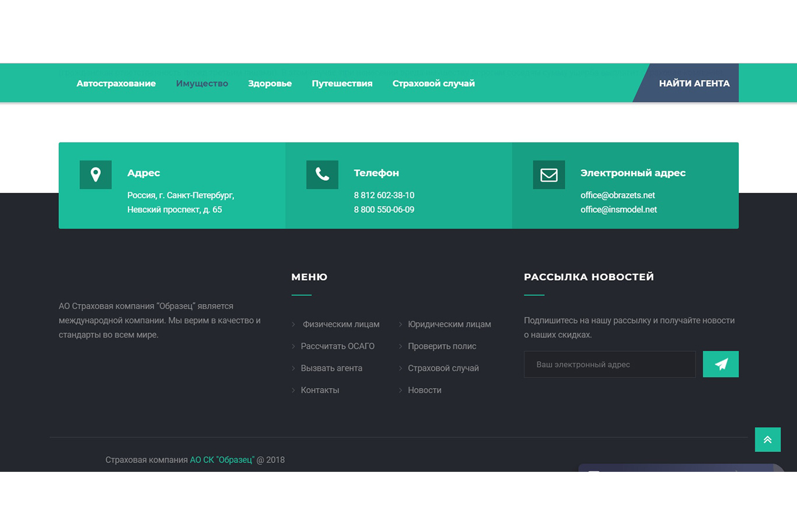Image resolution: width=797 pixels, height=532 pixels.
Task: Open the Здоровье navigation item
Action: [x=270, y=83]
